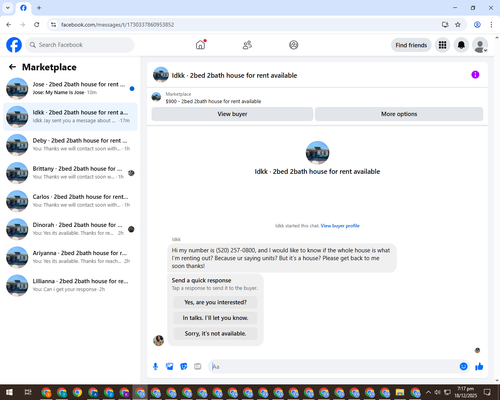
Task: Go back using the Marketplace back arrow
Action: click(12, 67)
